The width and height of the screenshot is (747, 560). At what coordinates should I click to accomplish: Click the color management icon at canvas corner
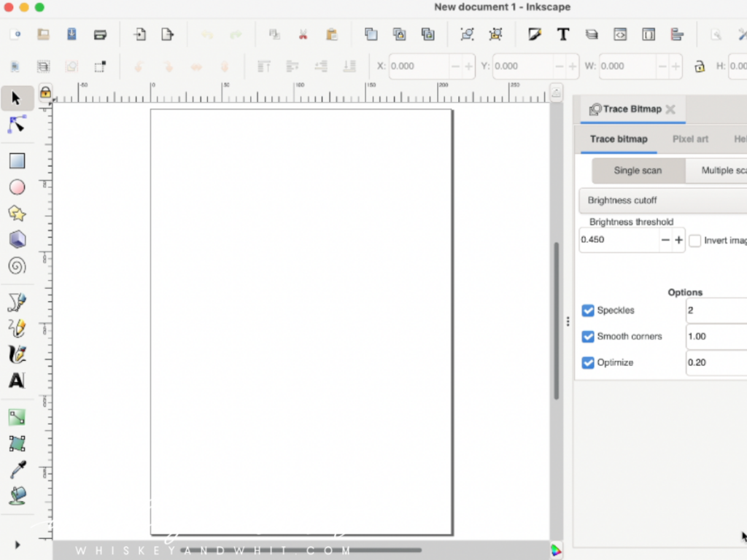coord(556,550)
